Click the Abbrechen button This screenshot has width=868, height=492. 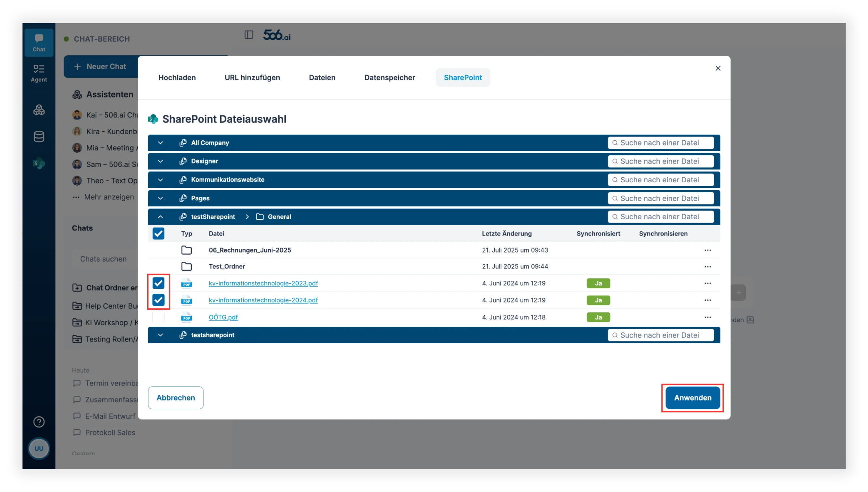(x=175, y=398)
